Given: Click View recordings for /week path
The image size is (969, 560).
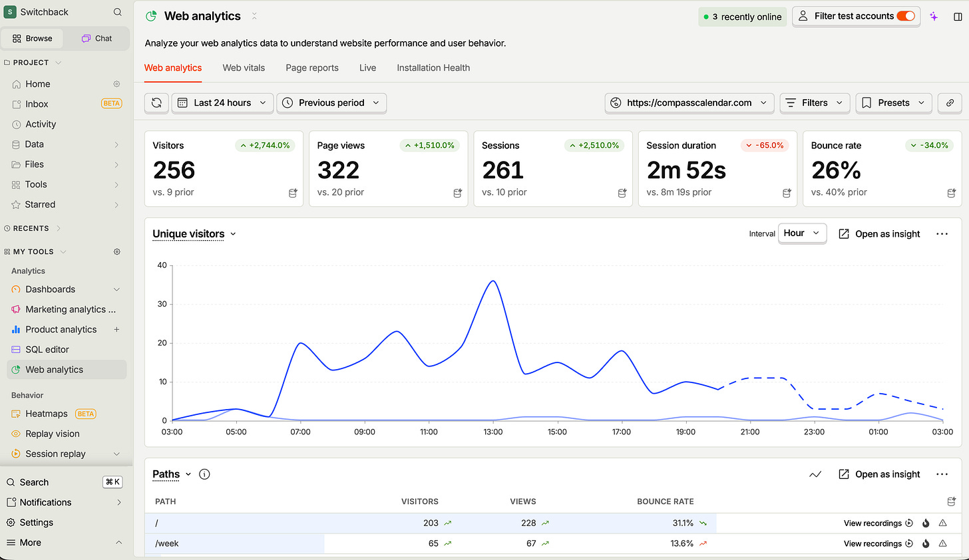Looking at the screenshot, I should click(878, 543).
